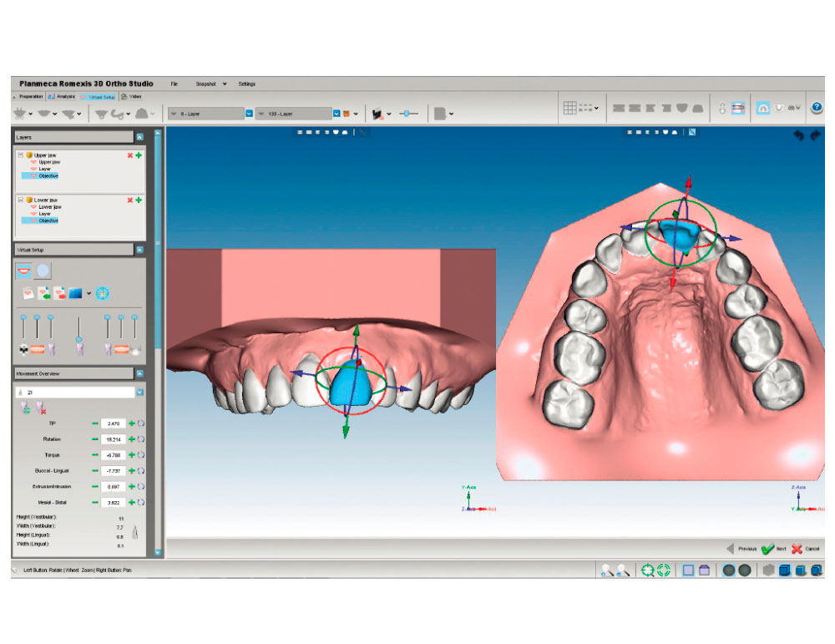835x644 pixels.
Task: Open the first Layer combo box dropdown
Action: coord(249,114)
